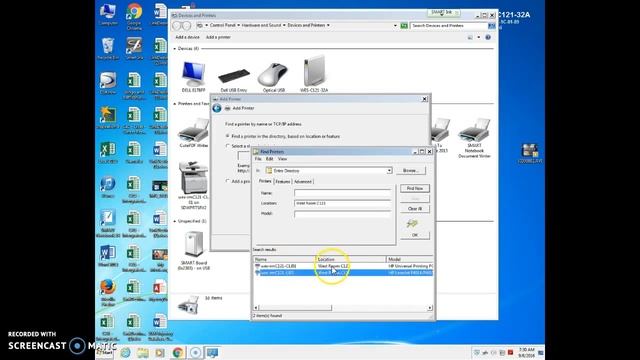Go back using Add Printer back arrow
640x360 pixels.
[217, 108]
